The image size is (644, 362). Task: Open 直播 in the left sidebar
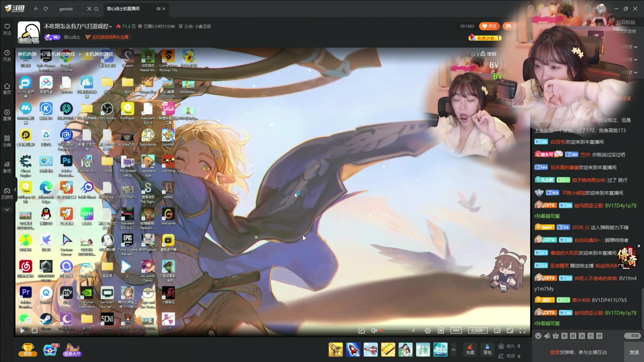(7, 115)
